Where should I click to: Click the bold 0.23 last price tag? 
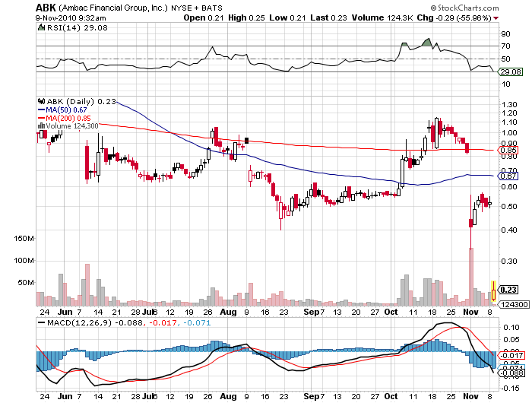coord(508,290)
